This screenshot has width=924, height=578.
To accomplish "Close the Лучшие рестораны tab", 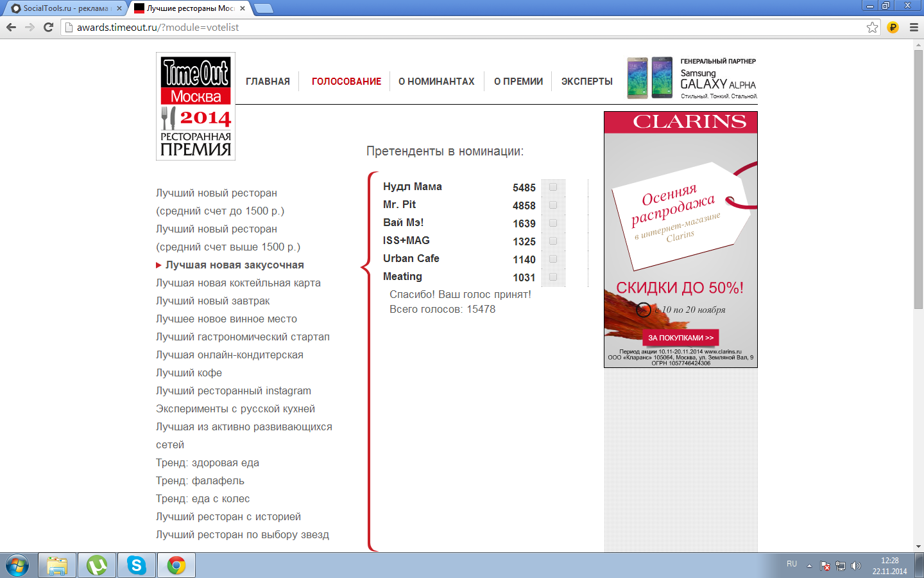I will tap(243, 8).
